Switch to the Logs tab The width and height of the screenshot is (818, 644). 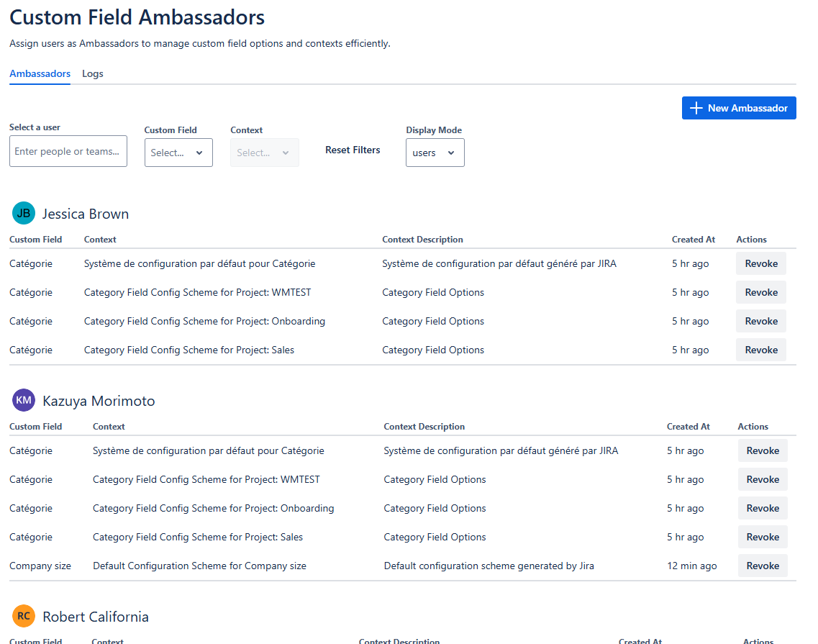click(x=92, y=73)
